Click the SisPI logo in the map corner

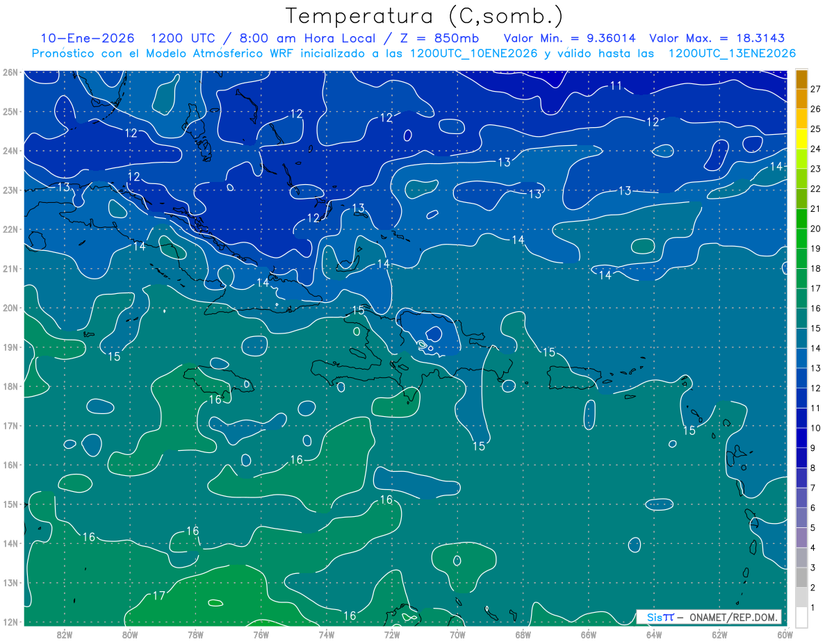pos(660,617)
